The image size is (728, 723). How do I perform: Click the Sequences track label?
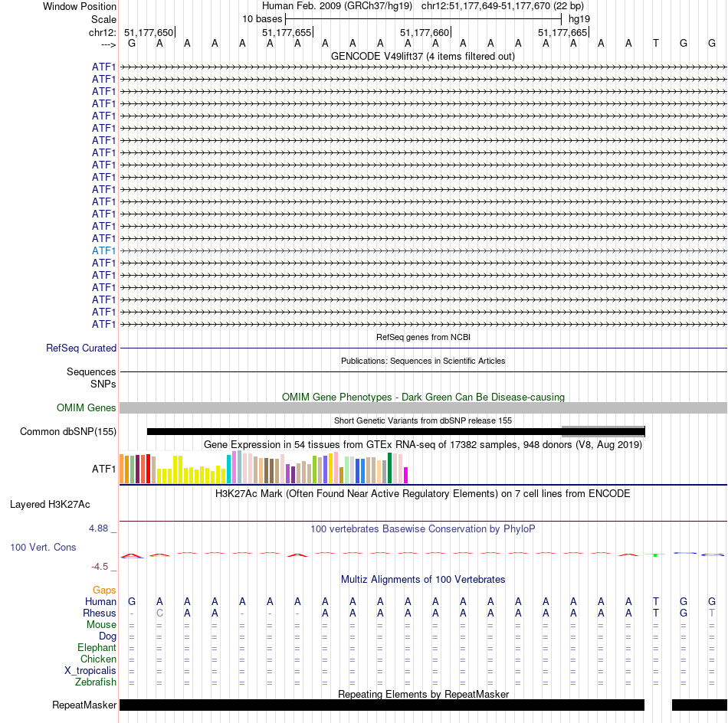(x=91, y=371)
